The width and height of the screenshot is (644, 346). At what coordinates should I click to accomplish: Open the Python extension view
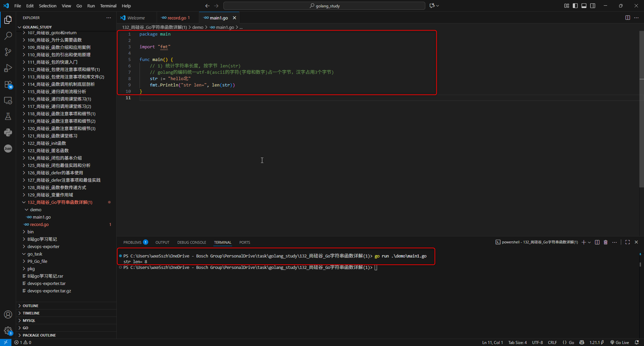(8, 132)
